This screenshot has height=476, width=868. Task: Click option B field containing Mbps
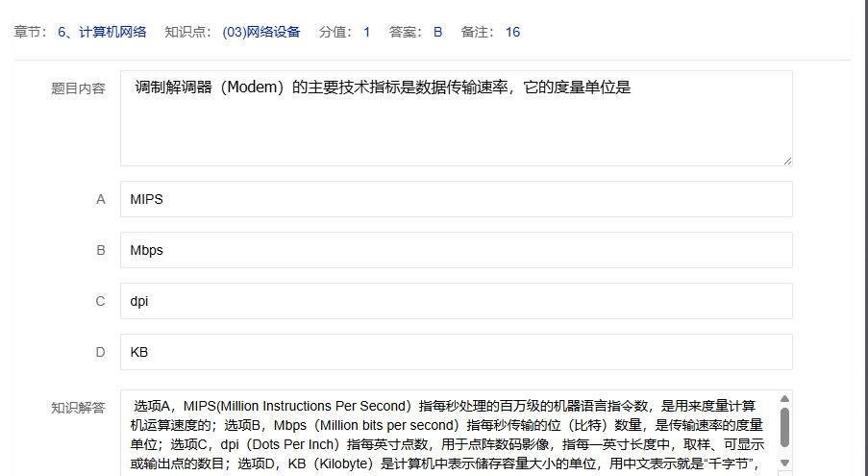pos(456,250)
